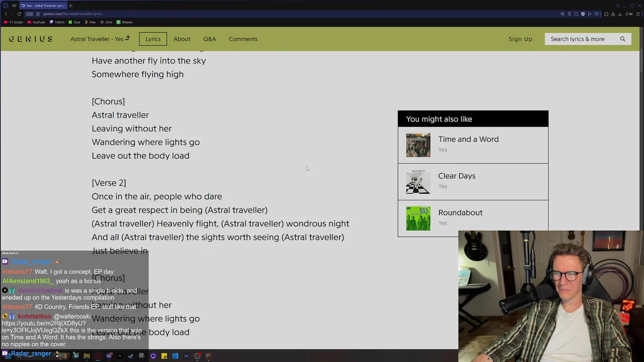Click the [Verse 2] heading text
This screenshot has width=644, height=362.
[109, 183]
